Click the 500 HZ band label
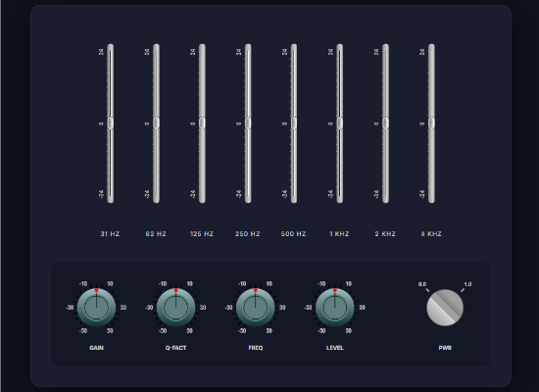Screen dimensions: 539x392 293,234
